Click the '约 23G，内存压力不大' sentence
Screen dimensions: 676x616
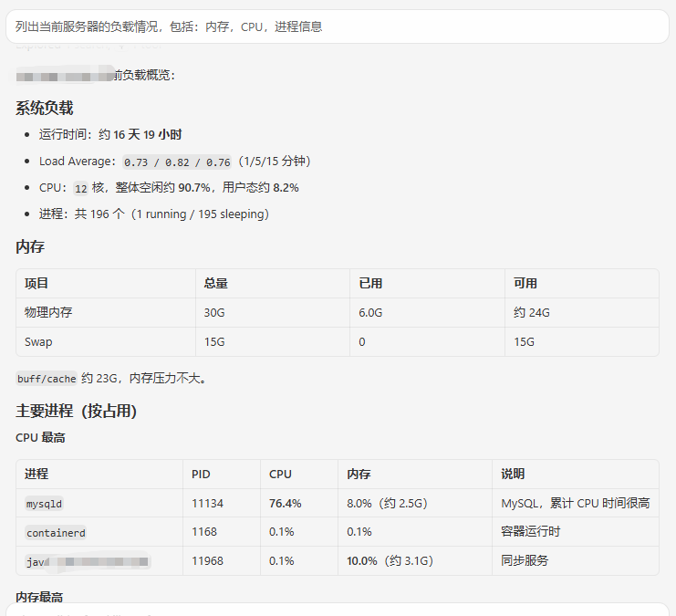click(144, 379)
